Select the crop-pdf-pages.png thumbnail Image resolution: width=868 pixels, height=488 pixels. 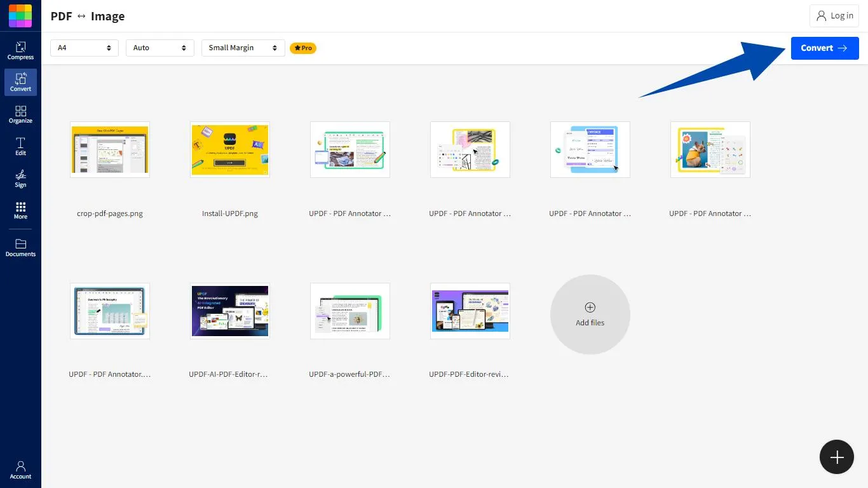tap(109, 149)
